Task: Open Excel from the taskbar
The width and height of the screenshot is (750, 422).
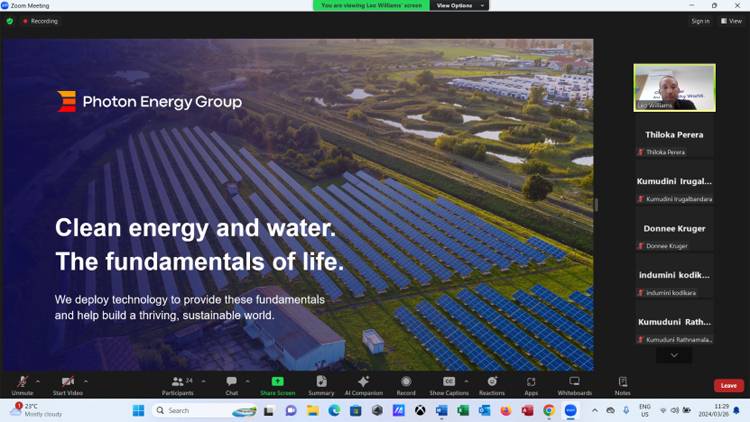Action: (x=463, y=411)
